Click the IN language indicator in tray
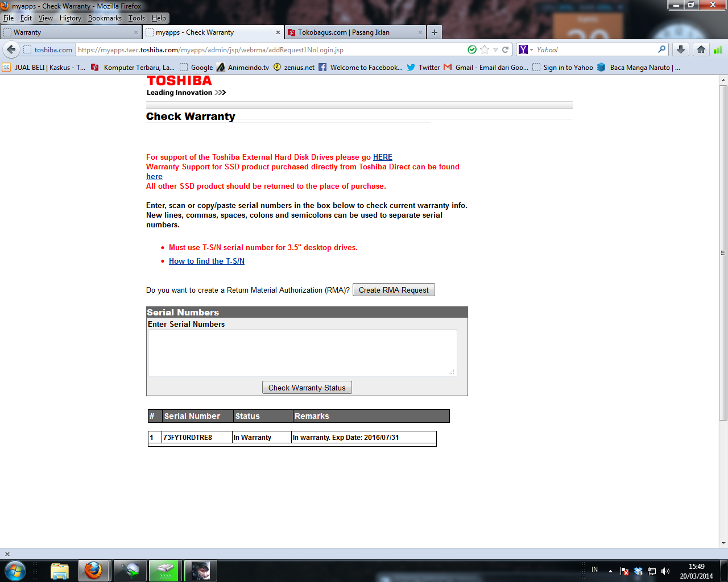Image resolution: width=728 pixels, height=582 pixels. (594, 569)
